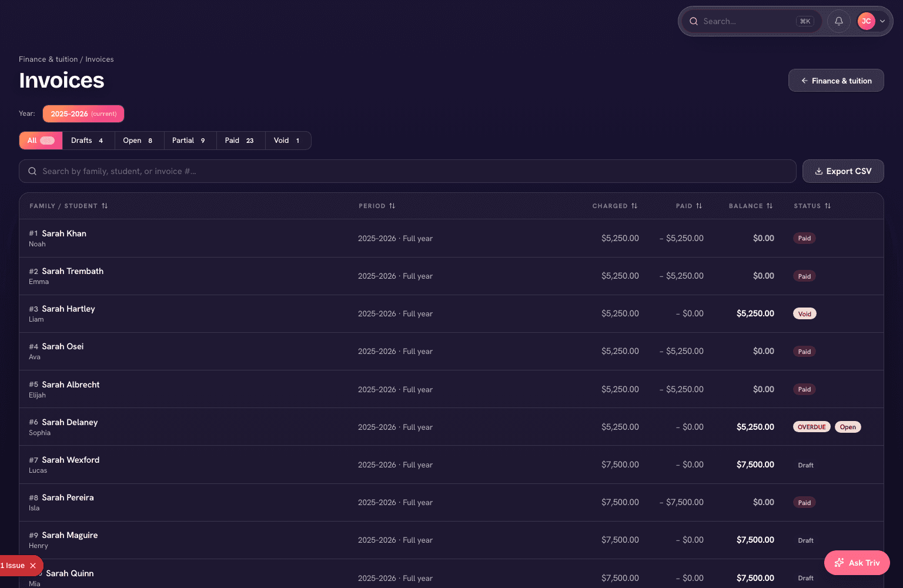The height and width of the screenshot is (588, 903).
Task: Open the notifications bell
Action: coord(839,21)
